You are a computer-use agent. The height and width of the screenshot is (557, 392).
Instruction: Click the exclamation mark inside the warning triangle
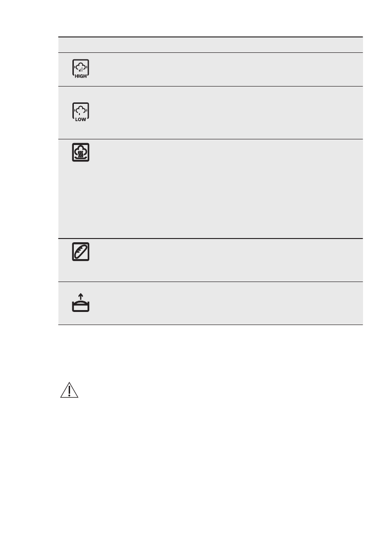pos(68,391)
